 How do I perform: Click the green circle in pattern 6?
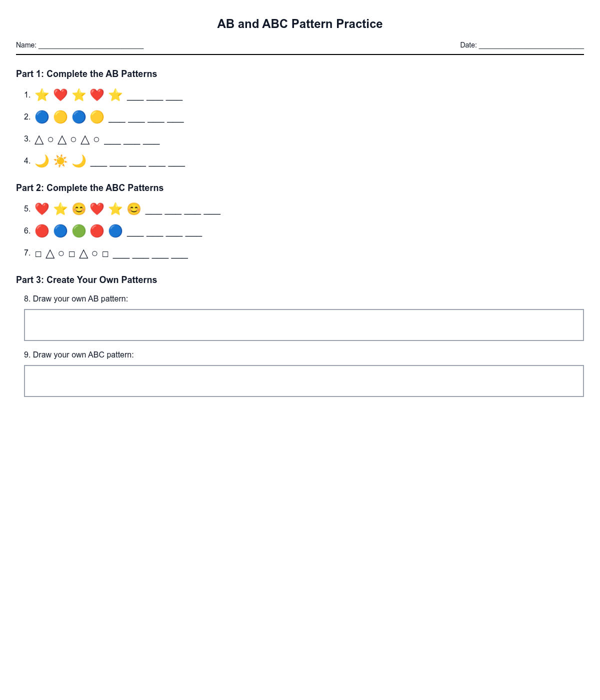[79, 231]
